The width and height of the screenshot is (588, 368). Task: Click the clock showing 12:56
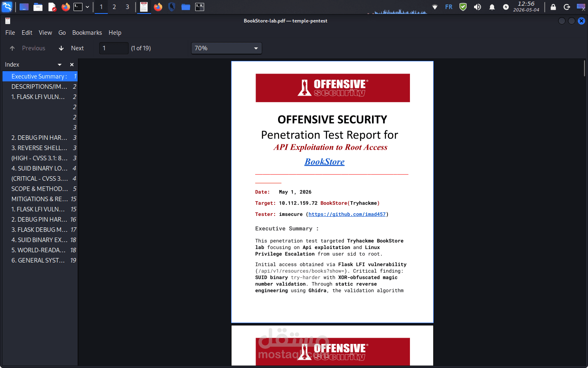tap(526, 7)
